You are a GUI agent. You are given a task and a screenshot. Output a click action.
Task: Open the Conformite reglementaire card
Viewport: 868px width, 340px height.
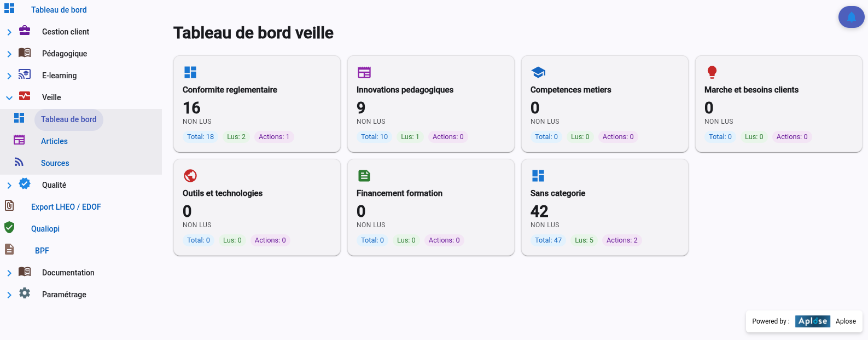(257, 103)
